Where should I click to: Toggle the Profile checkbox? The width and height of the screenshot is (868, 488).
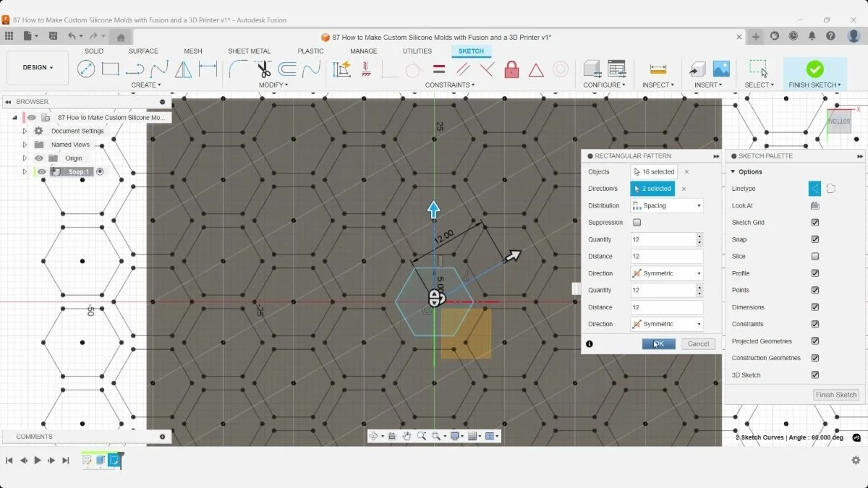pyautogui.click(x=815, y=273)
